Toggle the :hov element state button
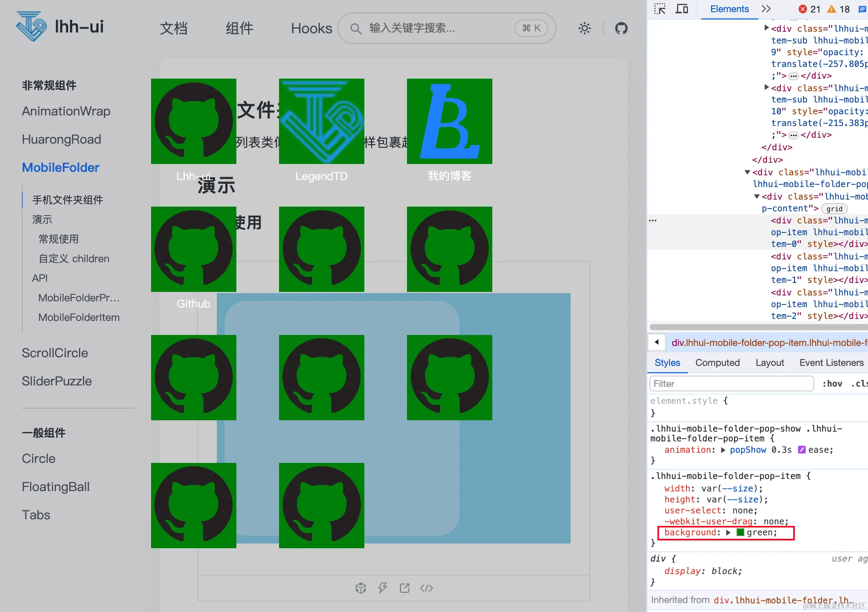This screenshot has height=612, width=868. [x=832, y=384]
